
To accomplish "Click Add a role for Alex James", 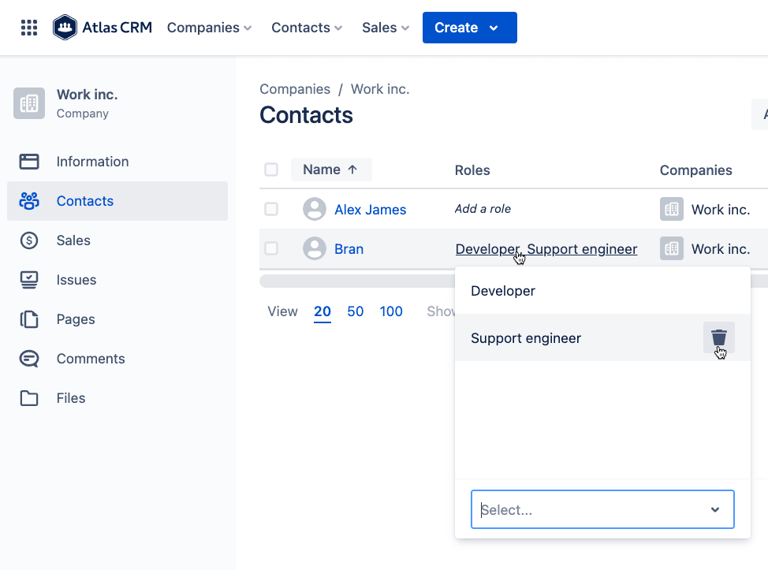I will tap(483, 209).
